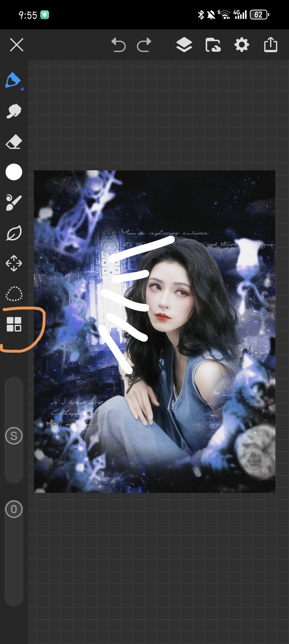Viewport: 289px width, 644px height.
Task: Open the settings gear menu
Action: pyautogui.click(x=242, y=45)
